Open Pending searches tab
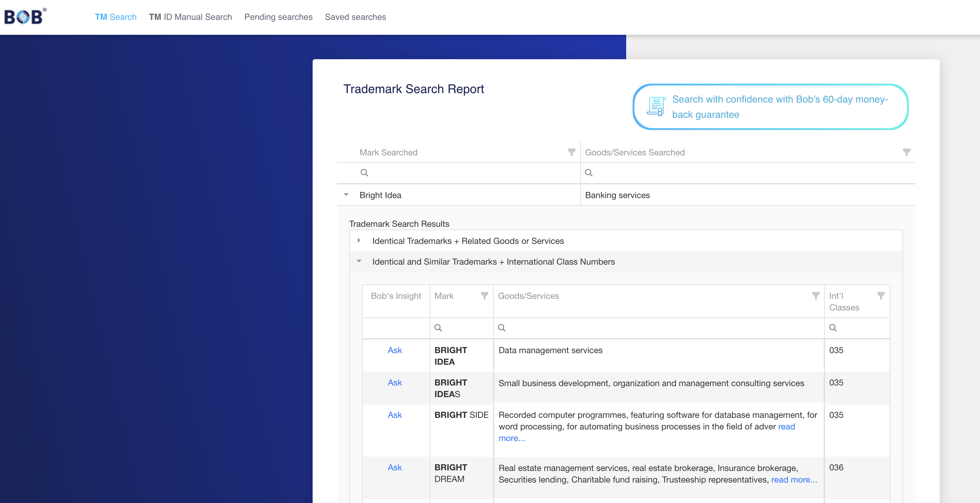 click(278, 17)
